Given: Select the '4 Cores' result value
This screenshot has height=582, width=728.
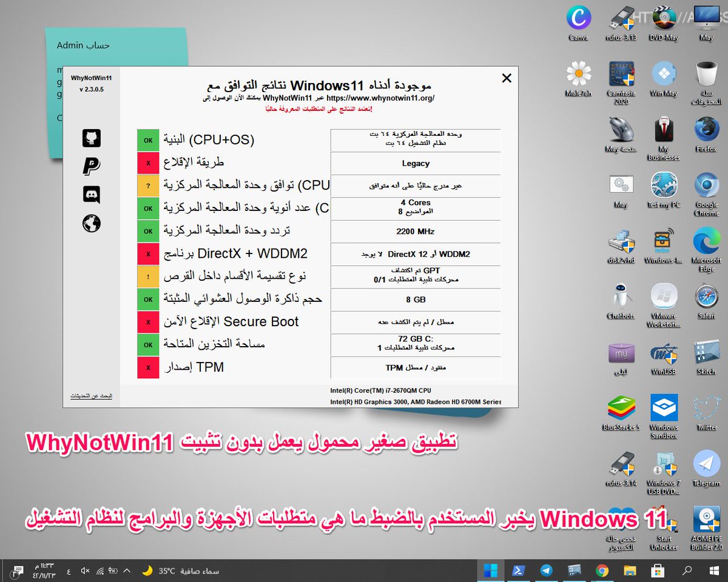Looking at the screenshot, I should (x=416, y=202).
